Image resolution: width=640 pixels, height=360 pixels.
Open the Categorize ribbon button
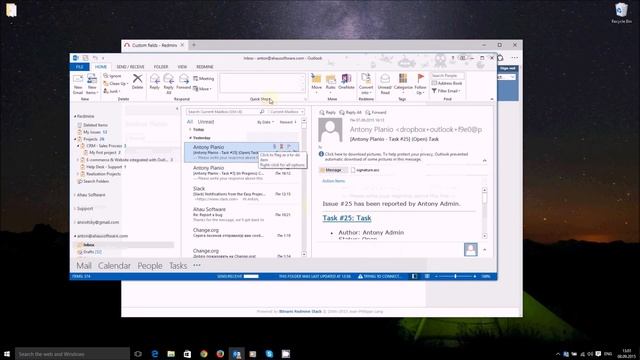click(x=403, y=84)
